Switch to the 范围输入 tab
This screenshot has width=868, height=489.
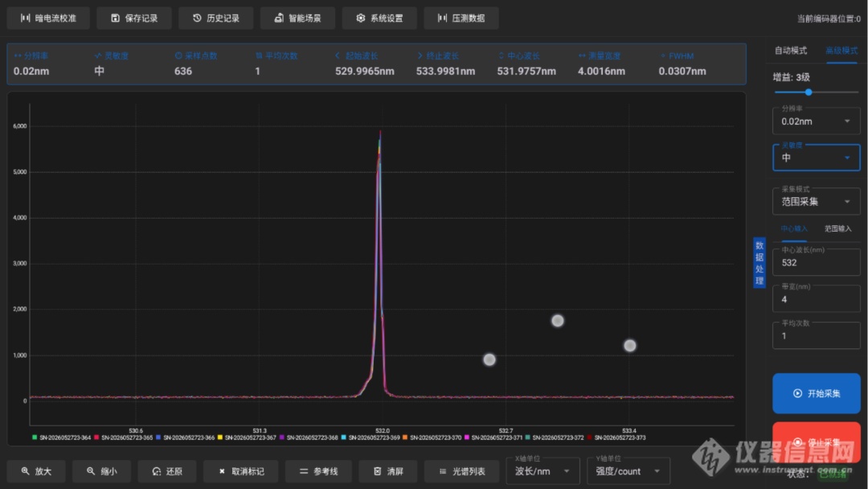point(838,228)
